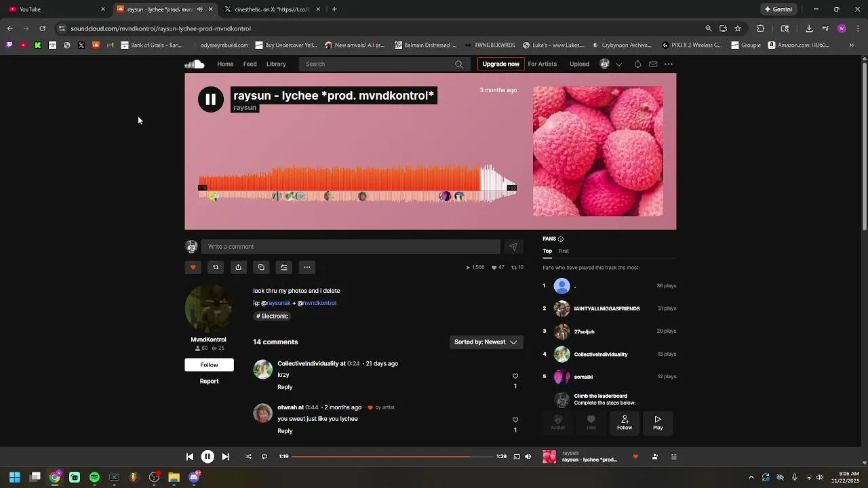Open the cast to device icon
868x488 pixels.
point(517,457)
